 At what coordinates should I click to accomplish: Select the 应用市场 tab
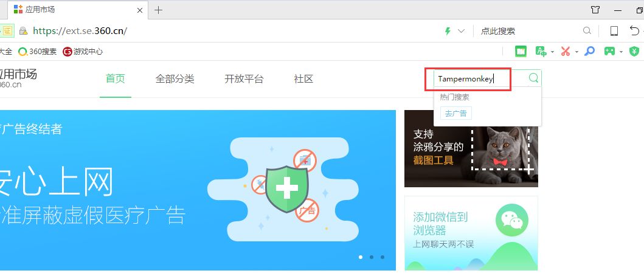pos(77,10)
